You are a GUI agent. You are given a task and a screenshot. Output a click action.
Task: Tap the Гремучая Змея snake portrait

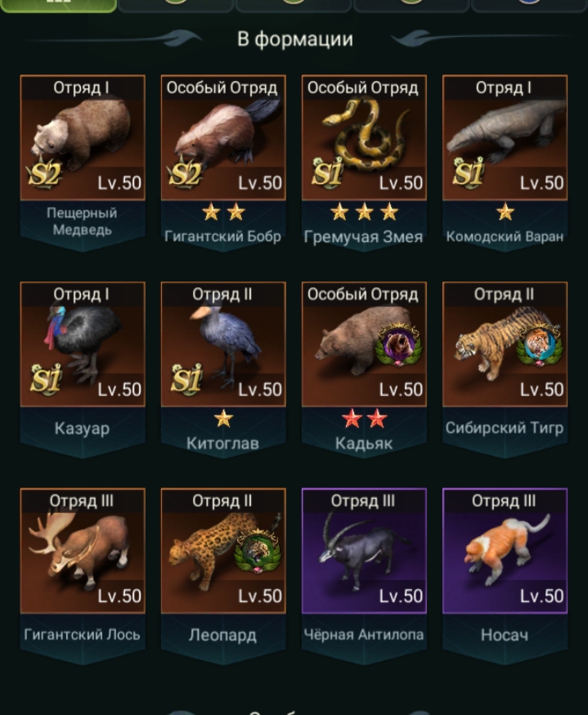tap(364, 137)
